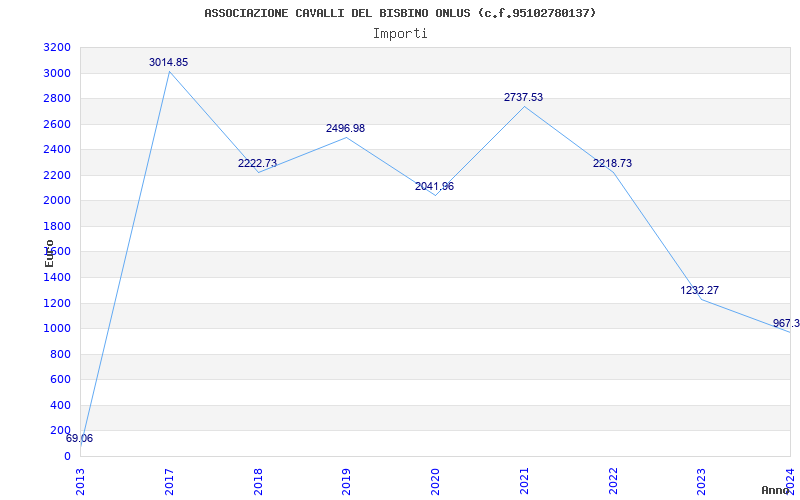The width and height of the screenshot is (800, 500).
Task: Click the cut-off 967.3 data label
Action: tap(786, 324)
